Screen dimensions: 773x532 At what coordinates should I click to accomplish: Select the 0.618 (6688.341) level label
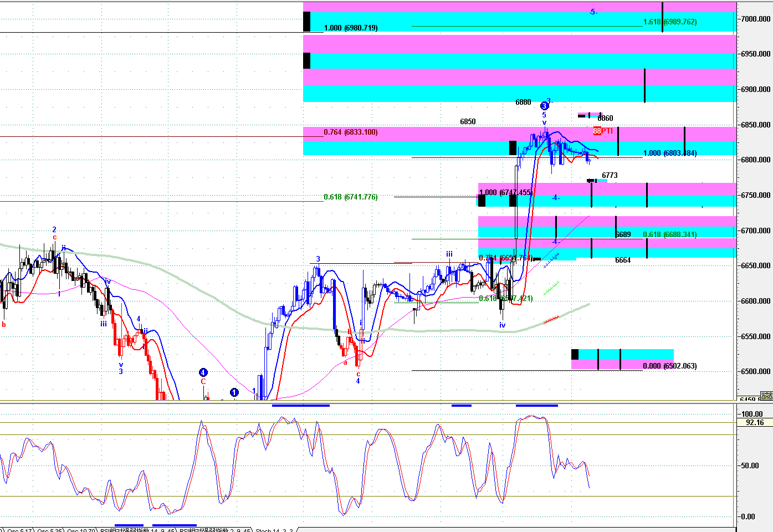pyautogui.click(x=670, y=234)
